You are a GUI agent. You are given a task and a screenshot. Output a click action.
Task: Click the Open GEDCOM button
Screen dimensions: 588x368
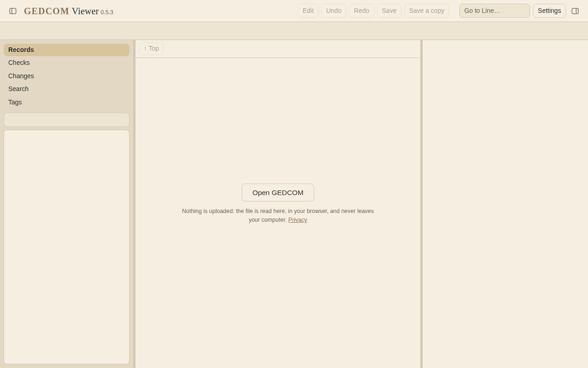(x=278, y=192)
